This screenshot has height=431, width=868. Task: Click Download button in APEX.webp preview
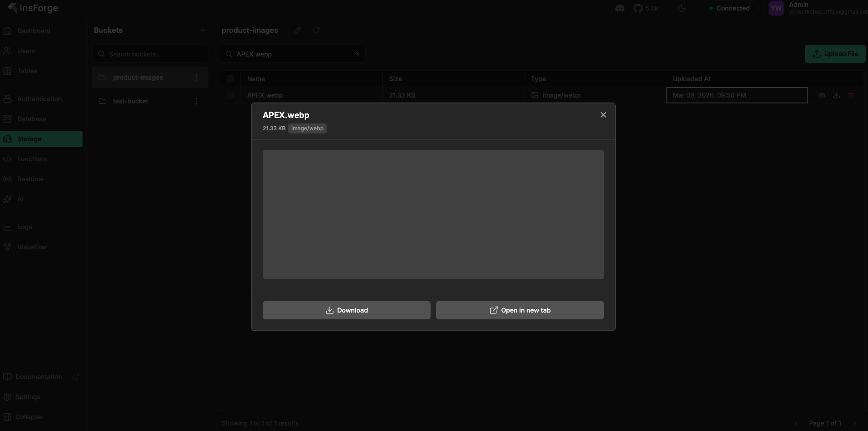(x=346, y=310)
